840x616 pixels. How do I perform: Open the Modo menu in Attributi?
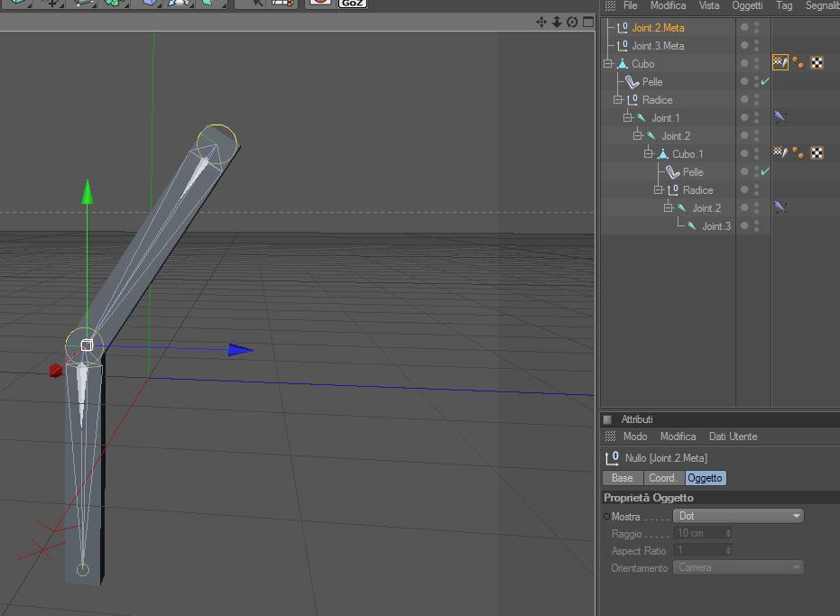[635, 437]
